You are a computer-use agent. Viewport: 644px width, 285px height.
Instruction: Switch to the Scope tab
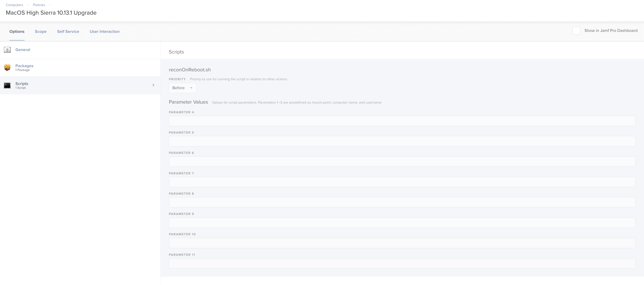pyautogui.click(x=41, y=31)
